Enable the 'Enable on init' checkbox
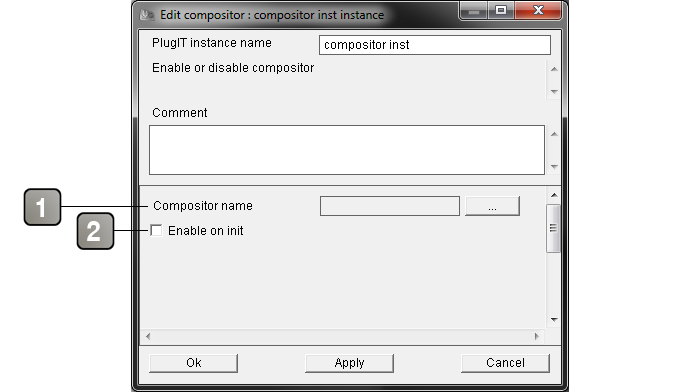The width and height of the screenshot is (700, 392). point(156,230)
